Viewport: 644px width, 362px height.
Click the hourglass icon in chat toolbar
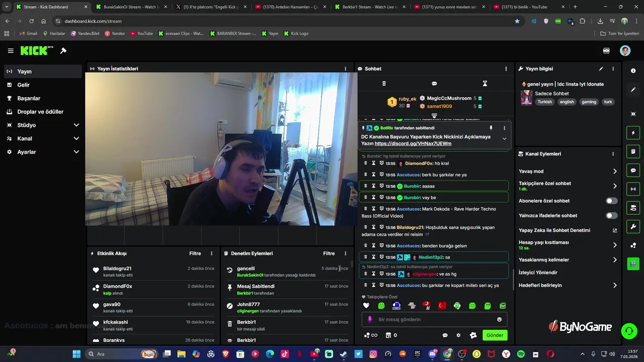[x=485, y=83]
